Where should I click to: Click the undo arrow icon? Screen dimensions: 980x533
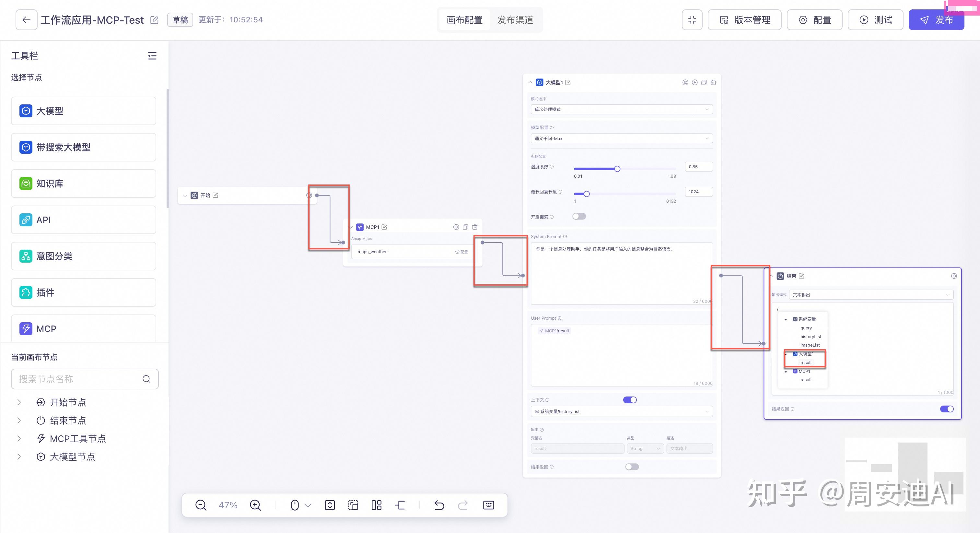[x=439, y=505]
